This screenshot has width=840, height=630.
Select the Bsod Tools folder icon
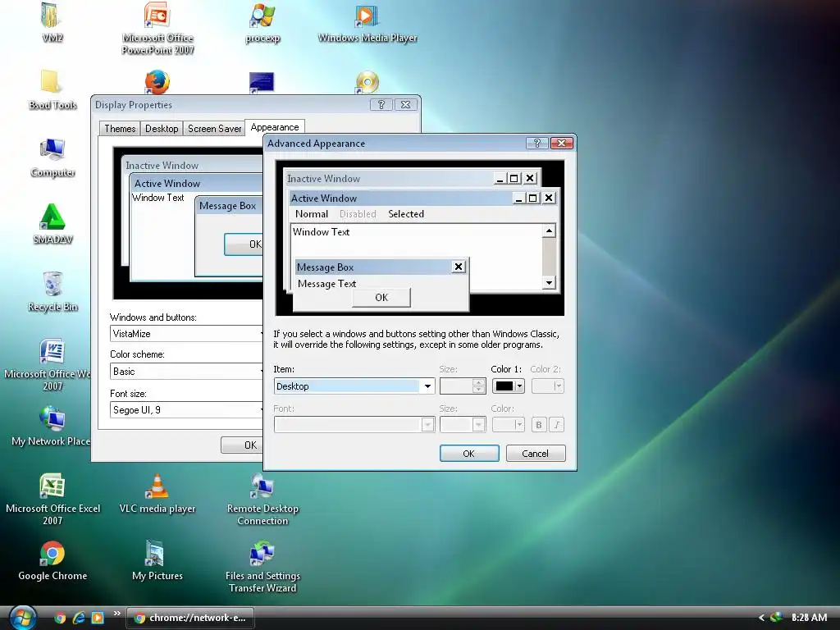point(52,89)
